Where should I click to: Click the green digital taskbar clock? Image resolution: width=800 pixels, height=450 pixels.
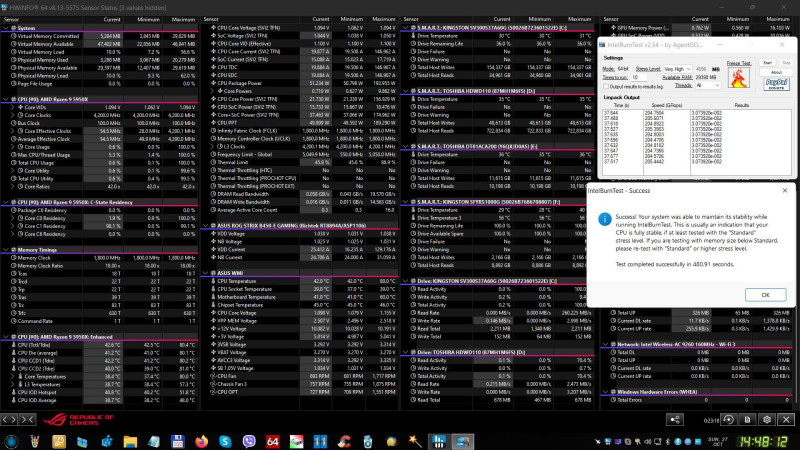pos(764,441)
